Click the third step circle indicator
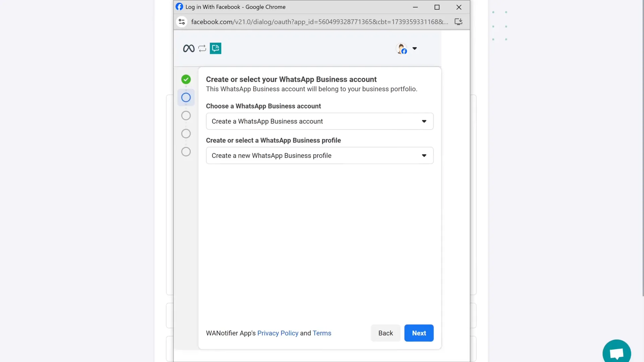This screenshot has width=644, height=362. [x=186, y=116]
